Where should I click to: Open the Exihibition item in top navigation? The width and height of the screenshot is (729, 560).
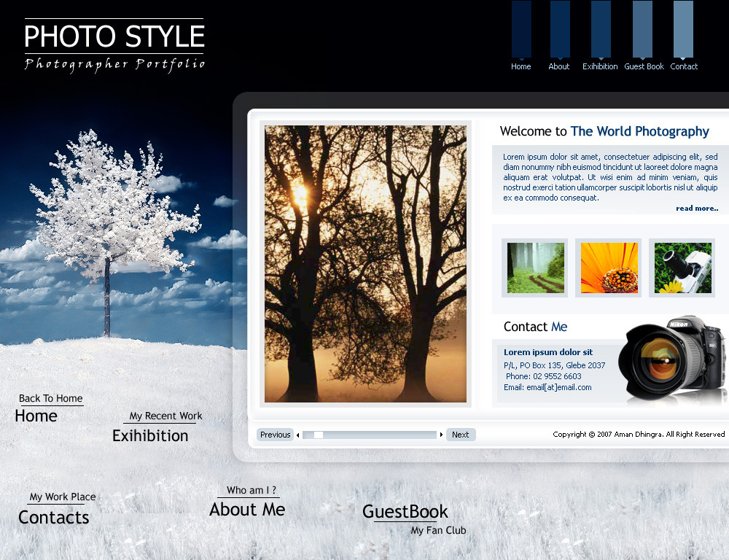point(600,66)
